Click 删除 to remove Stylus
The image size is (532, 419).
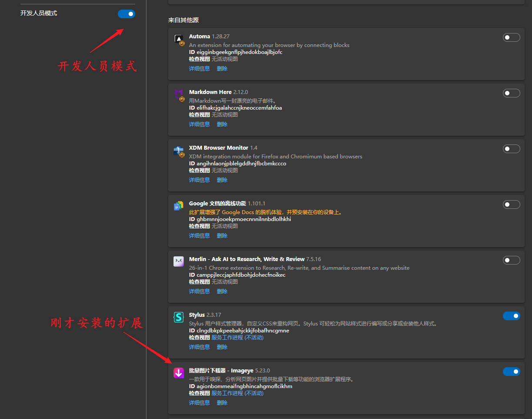tap(222, 347)
